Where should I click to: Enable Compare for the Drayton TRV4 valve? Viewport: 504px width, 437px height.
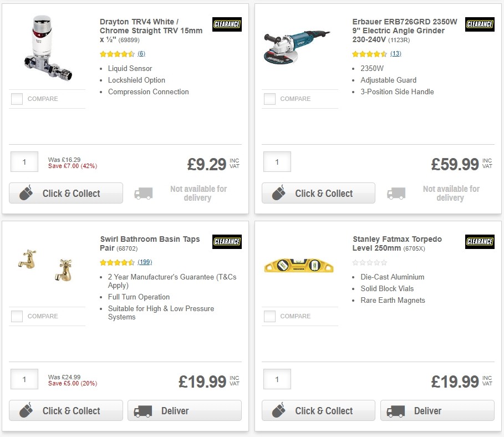17,99
